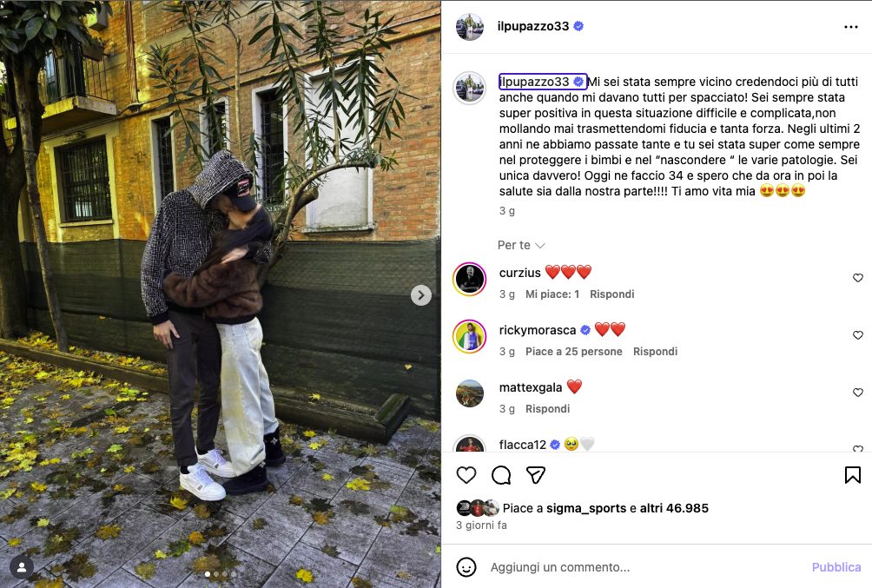Open rickymorasca's profile avatar

[469, 336]
